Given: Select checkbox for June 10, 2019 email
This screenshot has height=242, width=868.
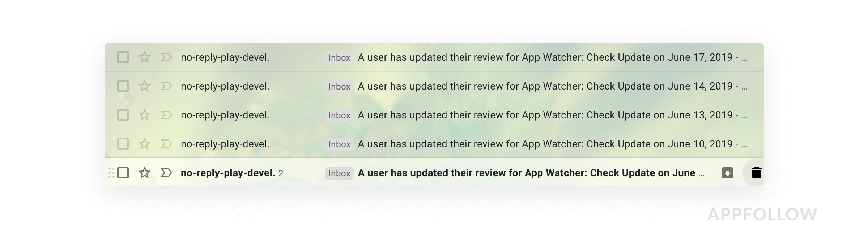Looking at the screenshot, I should (x=123, y=144).
